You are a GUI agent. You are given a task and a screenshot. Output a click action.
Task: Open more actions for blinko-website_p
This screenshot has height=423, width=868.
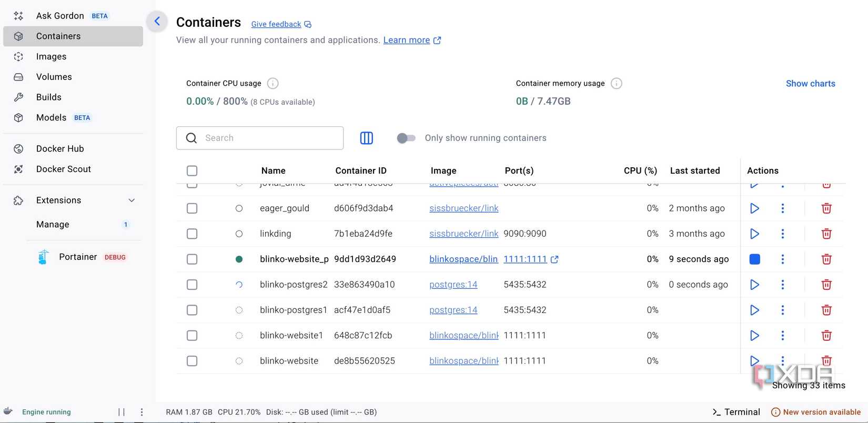point(783,259)
